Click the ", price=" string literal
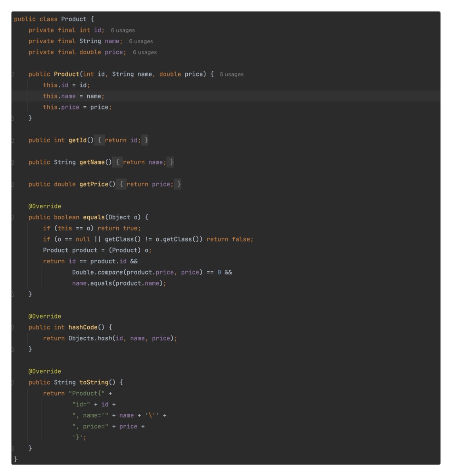 tap(90, 426)
